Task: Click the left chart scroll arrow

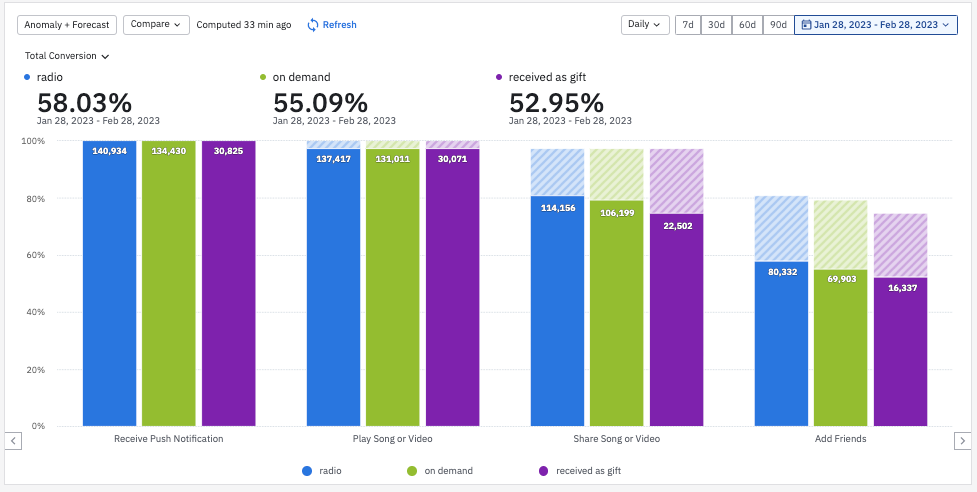Action: point(13,441)
